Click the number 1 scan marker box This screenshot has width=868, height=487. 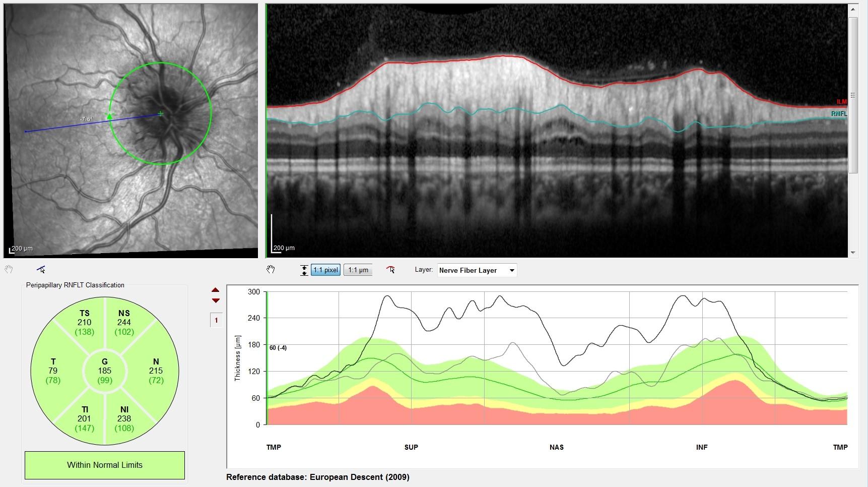point(216,320)
